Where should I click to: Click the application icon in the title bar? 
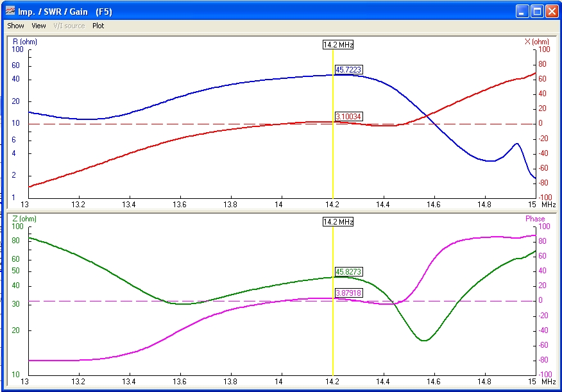tap(10, 12)
